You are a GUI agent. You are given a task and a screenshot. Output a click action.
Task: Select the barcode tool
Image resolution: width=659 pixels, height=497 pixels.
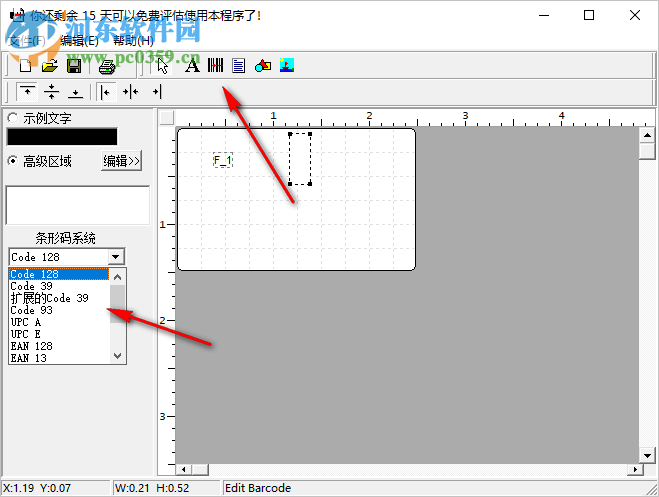215,65
